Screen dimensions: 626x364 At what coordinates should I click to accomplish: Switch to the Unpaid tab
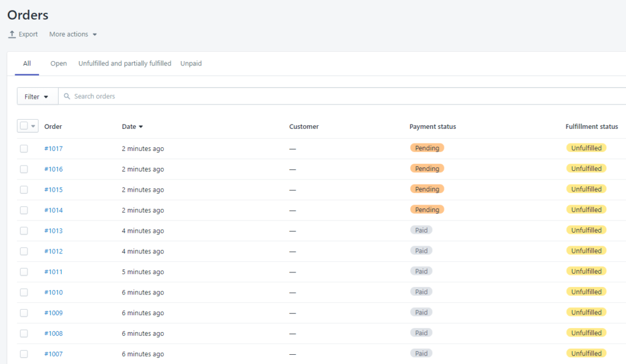click(190, 63)
